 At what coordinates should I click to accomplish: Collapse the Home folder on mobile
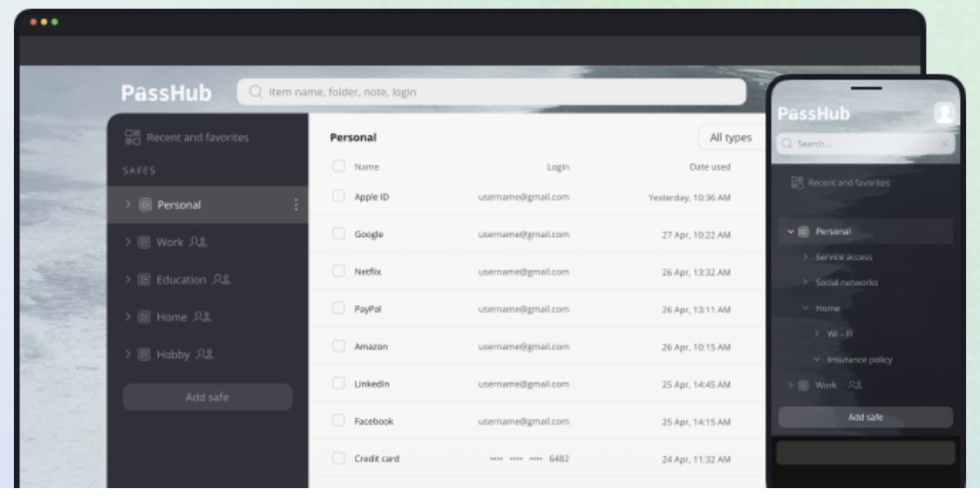click(x=806, y=308)
